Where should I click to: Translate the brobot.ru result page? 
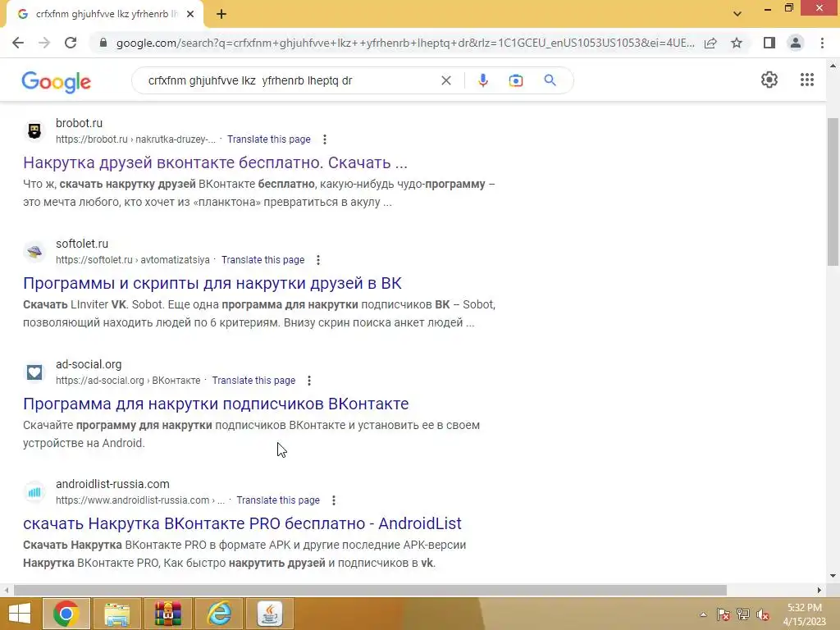point(269,139)
